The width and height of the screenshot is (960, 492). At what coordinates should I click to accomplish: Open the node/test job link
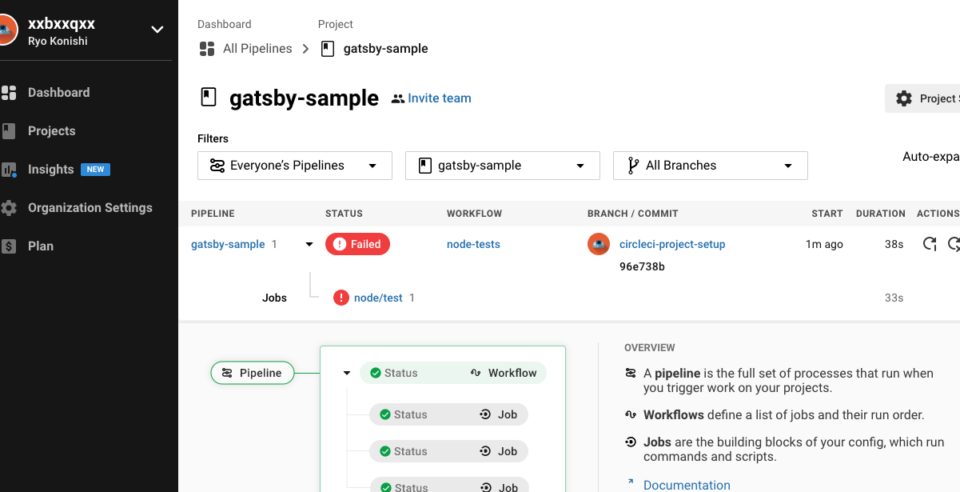click(x=378, y=298)
